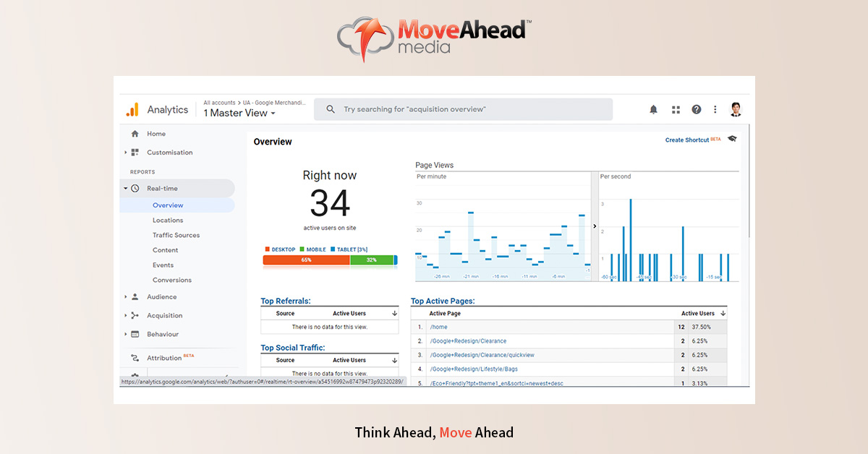Image resolution: width=868 pixels, height=454 pixels.
Task: Click the search input field
Action: pyautogui.click(x=463, y=109)
